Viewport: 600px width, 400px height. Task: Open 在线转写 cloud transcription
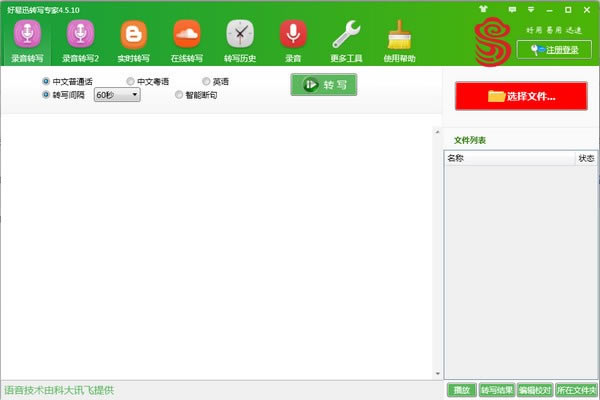coord(186,40)
